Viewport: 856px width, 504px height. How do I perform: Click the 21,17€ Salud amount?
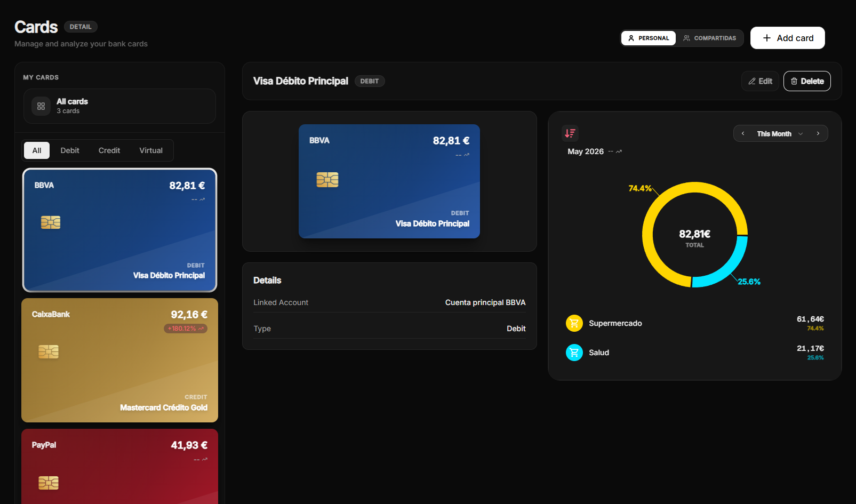tap(810, 348)
